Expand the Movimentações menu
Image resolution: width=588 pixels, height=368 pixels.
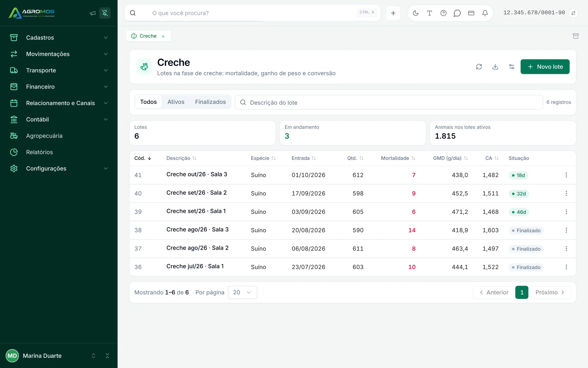pyautogui.click(x=59, y=54)
